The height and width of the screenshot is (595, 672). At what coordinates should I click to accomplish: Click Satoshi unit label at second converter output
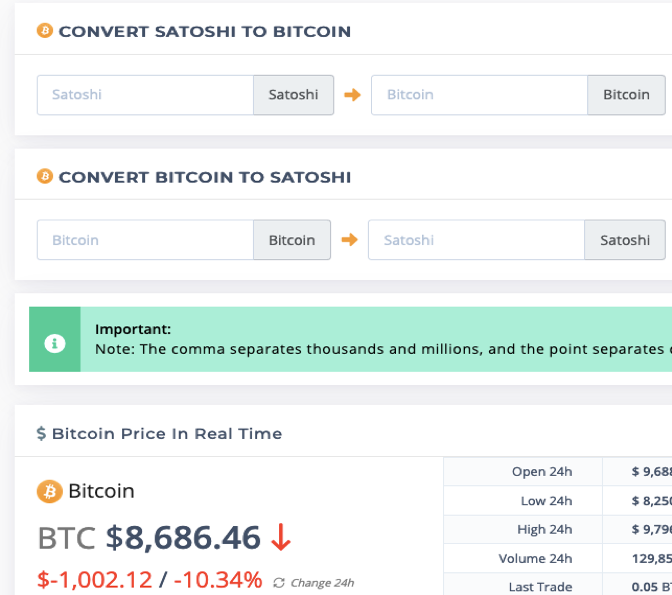625,240
